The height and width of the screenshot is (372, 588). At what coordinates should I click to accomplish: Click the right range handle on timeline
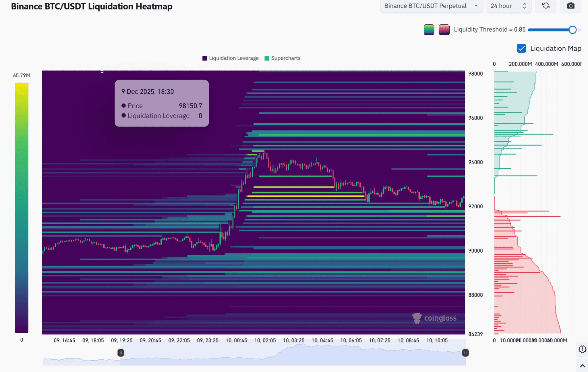point(465,353)
